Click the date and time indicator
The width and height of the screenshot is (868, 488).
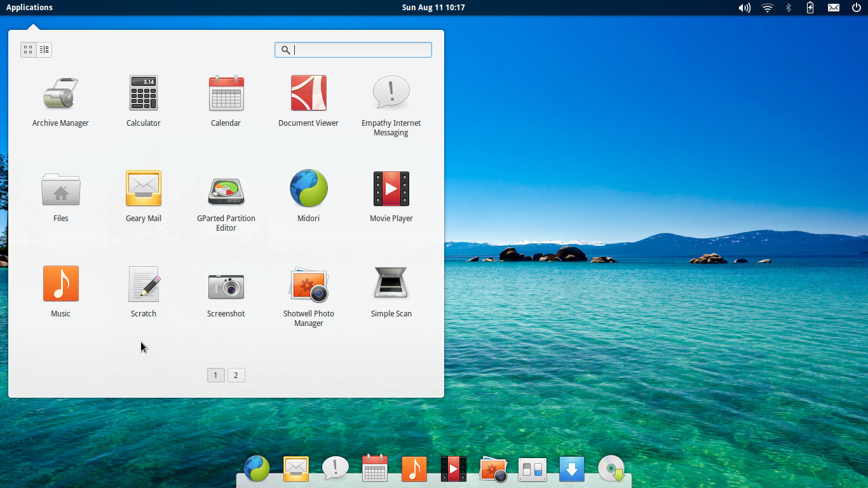pos(433,8)
